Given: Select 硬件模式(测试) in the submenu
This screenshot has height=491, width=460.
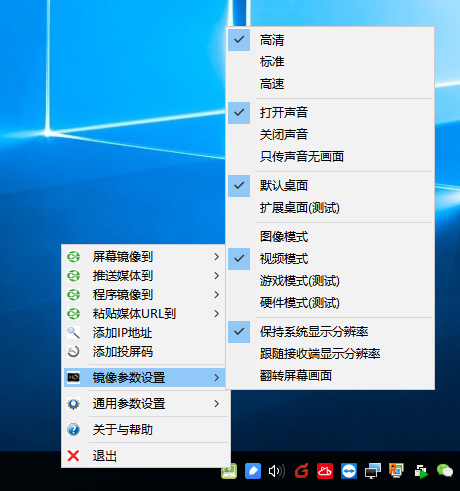Looking at the screenshot, I should point(330,303).
